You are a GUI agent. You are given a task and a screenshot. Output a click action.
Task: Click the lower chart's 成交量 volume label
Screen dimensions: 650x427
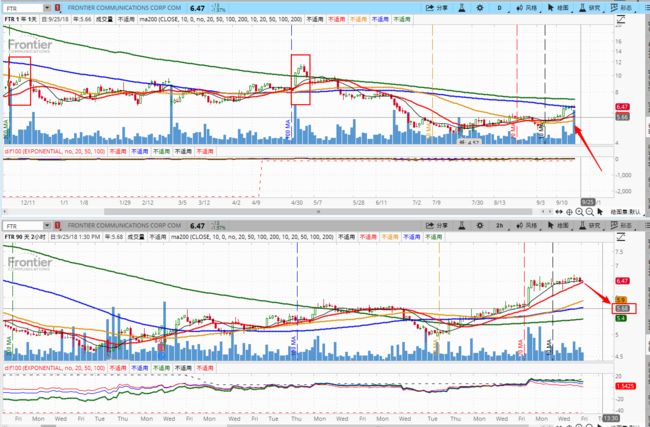point(136,237)
